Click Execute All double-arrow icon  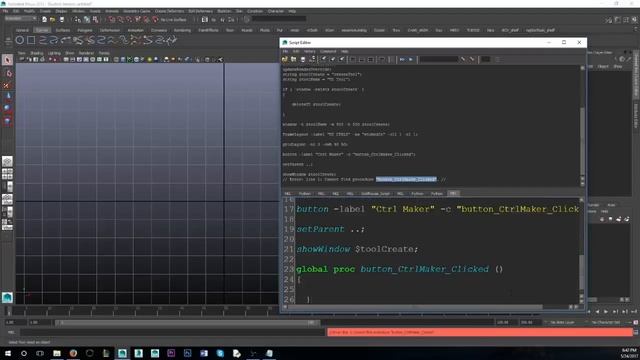[402, 60]
